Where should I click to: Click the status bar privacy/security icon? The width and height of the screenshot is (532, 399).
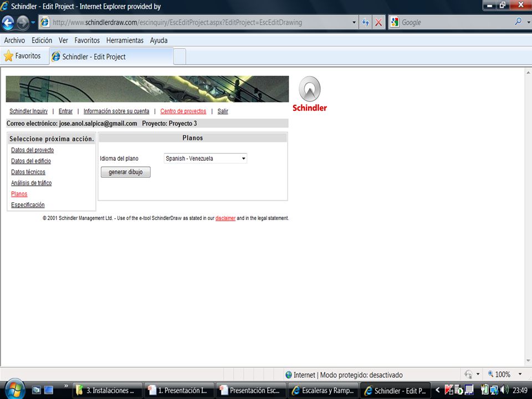click(469, 375)
